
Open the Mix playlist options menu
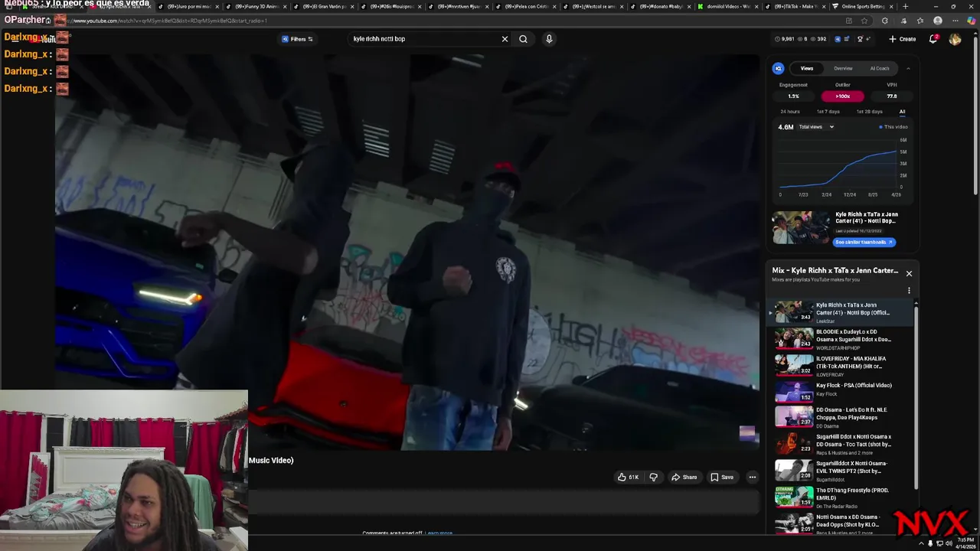coord(909,291)
